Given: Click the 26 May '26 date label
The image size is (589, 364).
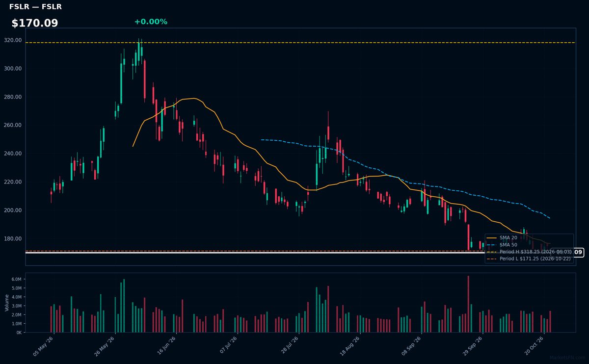Looking at the screenshot, I should tap(105, 345).
